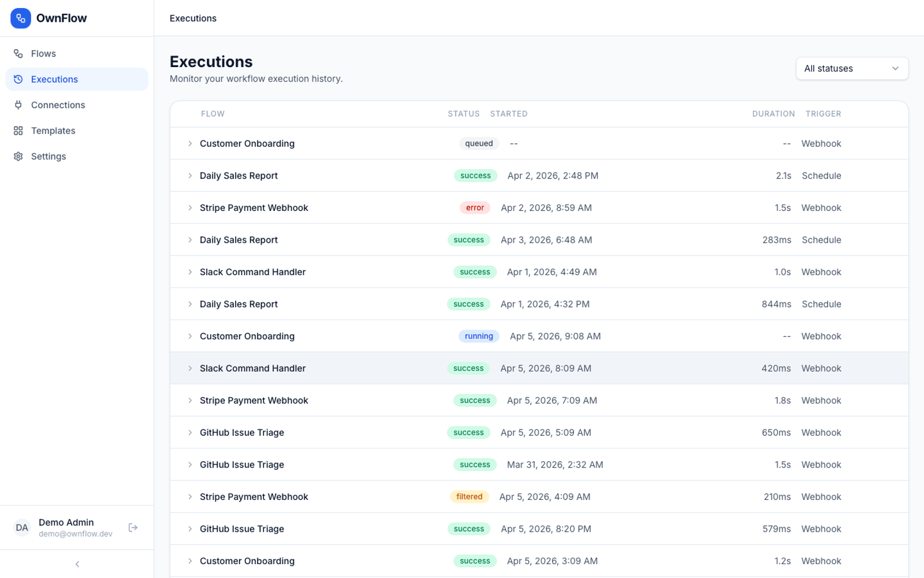
Task: Expand the GitHub Issue Triage 8:20 PM row
Action: click(190, 529)
